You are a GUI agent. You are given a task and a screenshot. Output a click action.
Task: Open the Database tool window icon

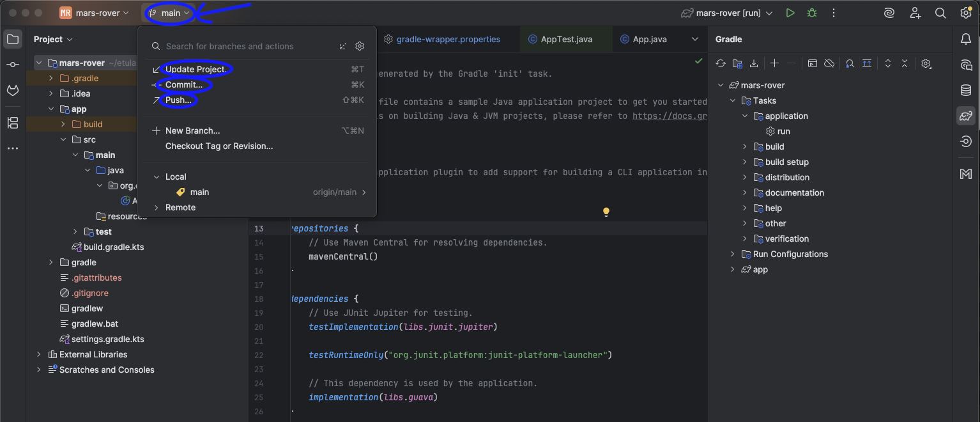966,91
